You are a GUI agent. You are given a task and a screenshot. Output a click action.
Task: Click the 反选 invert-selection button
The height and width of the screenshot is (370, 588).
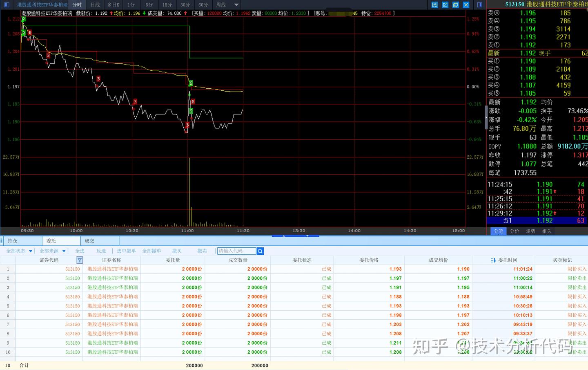[x=101, y=251]
